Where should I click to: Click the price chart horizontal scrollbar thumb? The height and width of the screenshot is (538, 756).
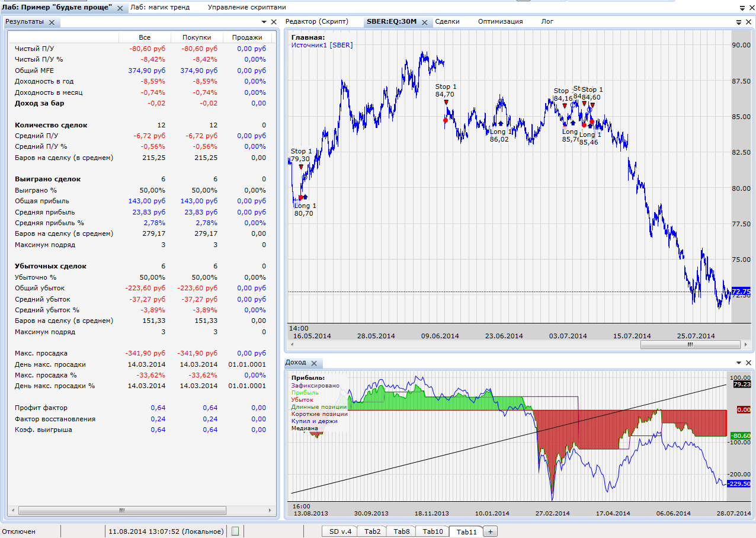pos(690,344)
